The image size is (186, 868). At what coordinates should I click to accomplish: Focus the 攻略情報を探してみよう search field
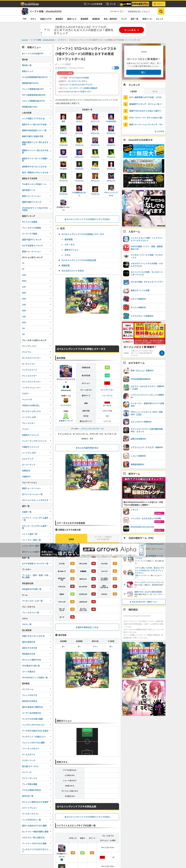point(142,11)
